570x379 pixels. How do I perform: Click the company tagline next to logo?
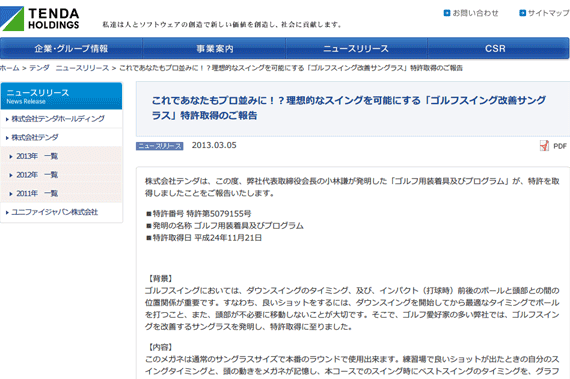[x=222, y=25]
